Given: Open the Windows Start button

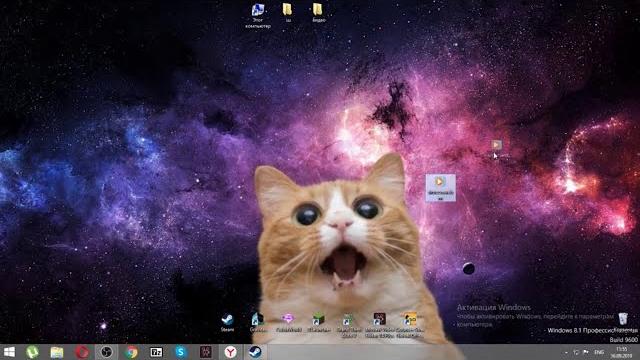Looking at the screenshot, I should (9, 352).
